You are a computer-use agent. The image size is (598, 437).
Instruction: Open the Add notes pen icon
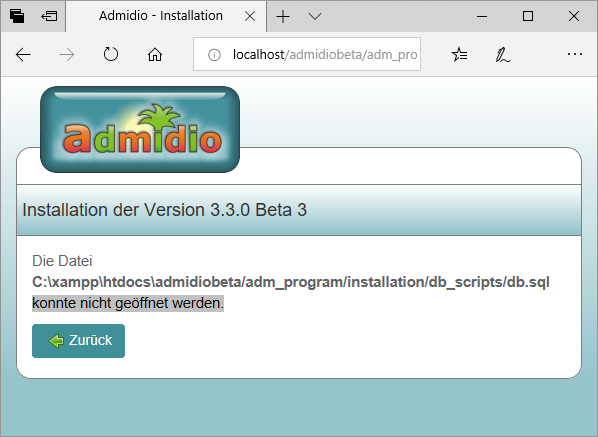point(503,55)
